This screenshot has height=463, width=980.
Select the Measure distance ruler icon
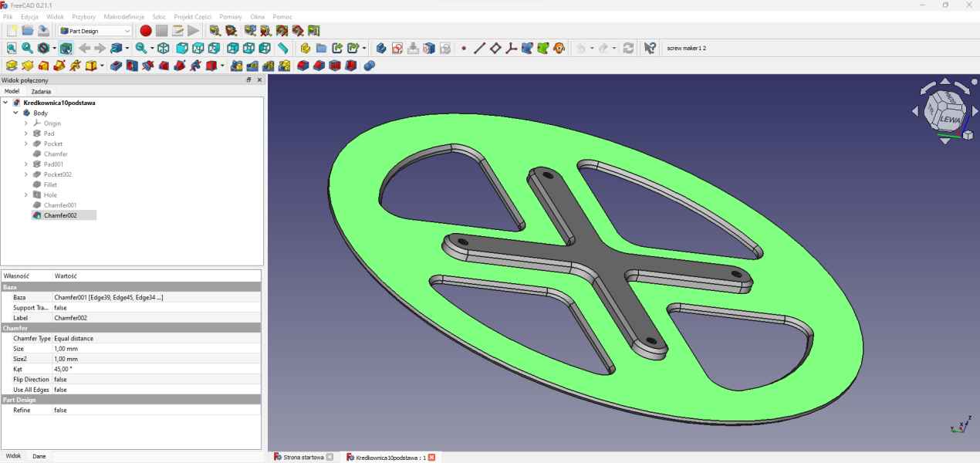pyautogui.click(x=283, y=48)
